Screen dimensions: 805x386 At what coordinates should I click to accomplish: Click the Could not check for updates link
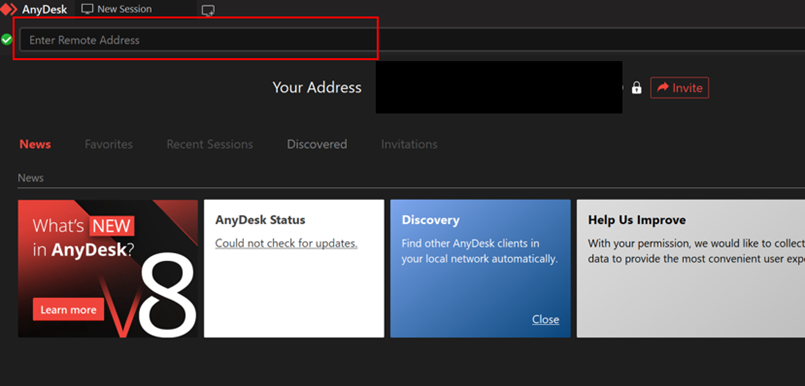click(286, 243)
